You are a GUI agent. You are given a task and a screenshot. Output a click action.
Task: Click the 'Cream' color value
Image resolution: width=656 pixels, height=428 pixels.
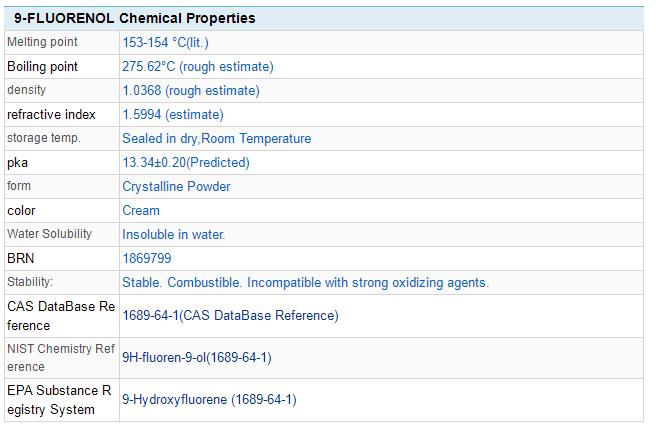141,210
